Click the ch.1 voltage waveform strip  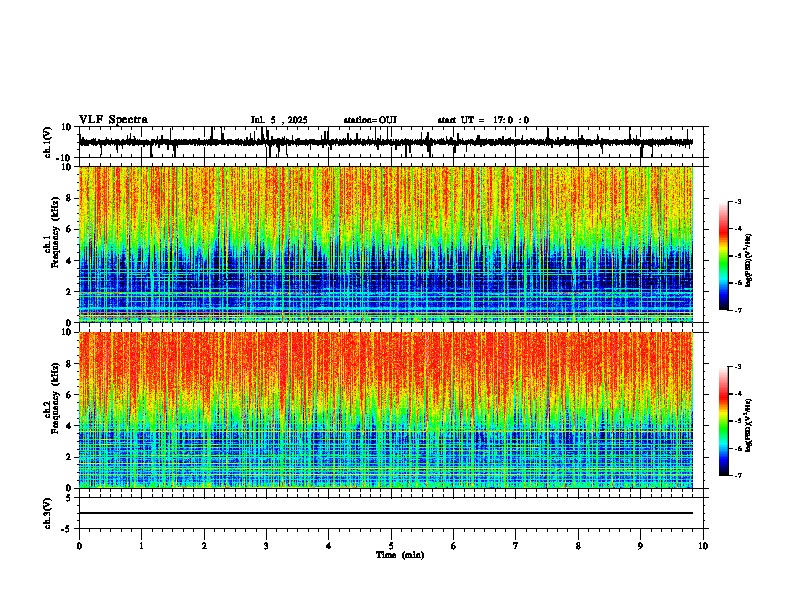386,142
